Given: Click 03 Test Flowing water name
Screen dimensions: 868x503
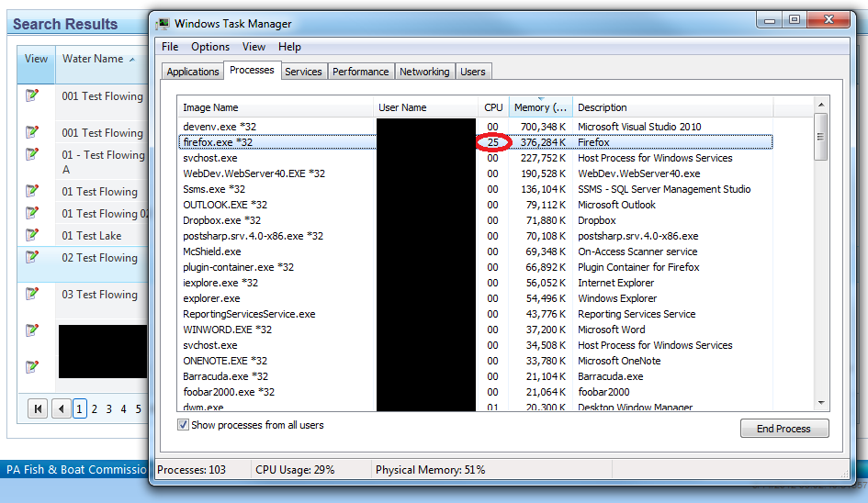Looking at the screenshot, I should click(99, 295).
